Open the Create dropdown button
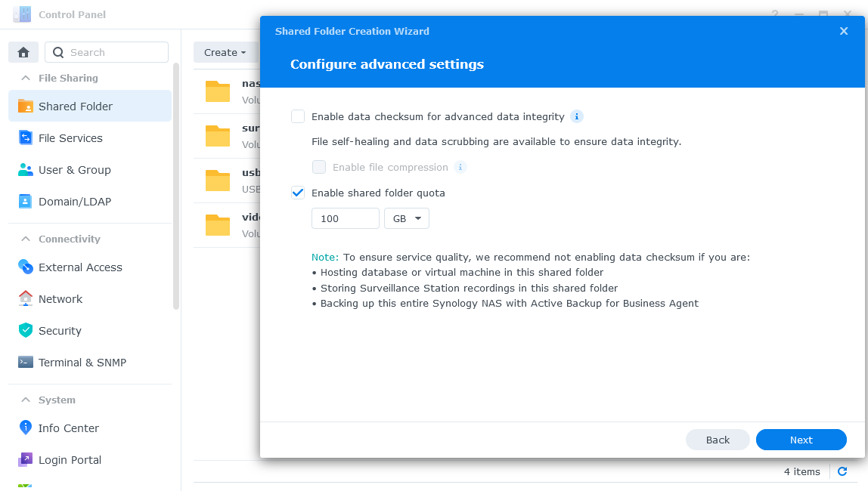The width and height of the screenshot is (868, 491). point(225,52)
